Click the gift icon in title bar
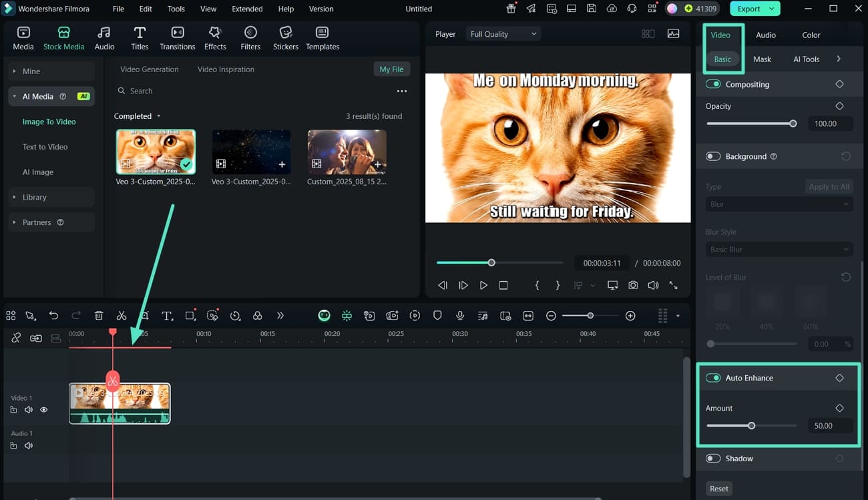868x500 pixels. (511, 9)
